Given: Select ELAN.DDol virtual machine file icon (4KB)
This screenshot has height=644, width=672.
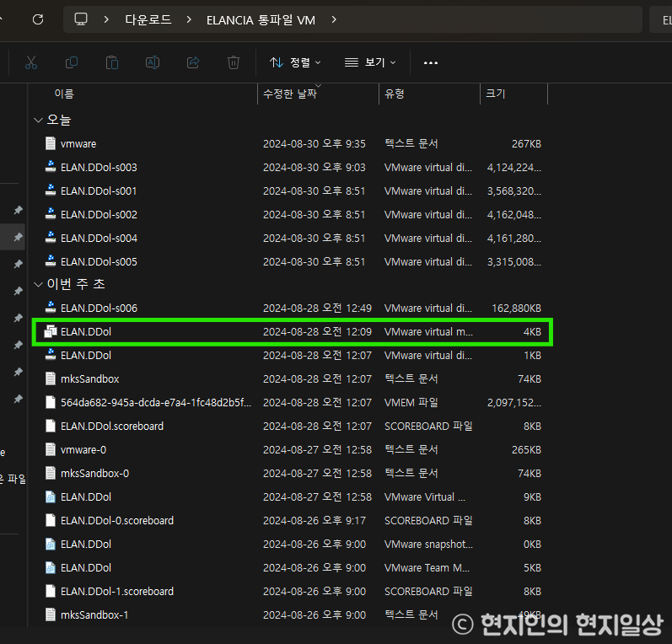Looking at the screenshot, I should pos(51,331).
